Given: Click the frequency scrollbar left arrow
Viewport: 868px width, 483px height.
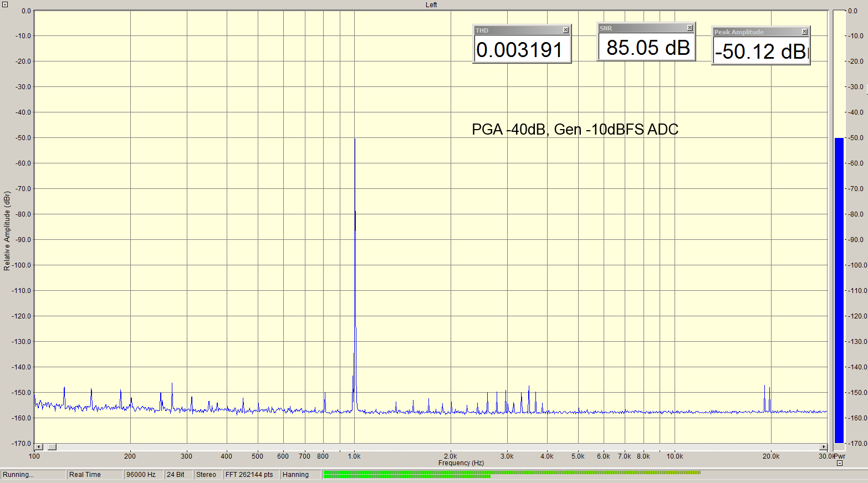Looking at the screenshot, I should (x=38, y=447).
